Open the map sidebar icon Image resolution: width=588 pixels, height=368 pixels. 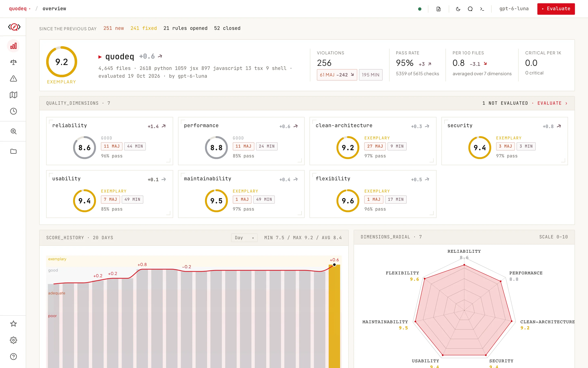pos(13,95)
